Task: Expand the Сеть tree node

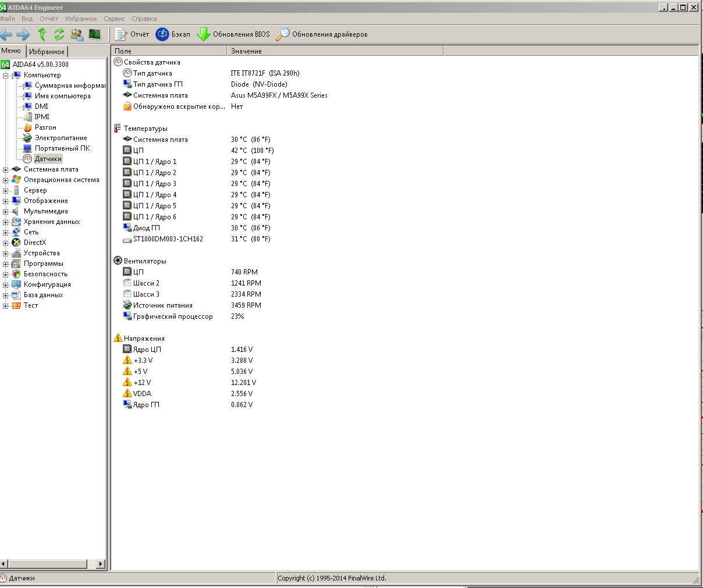Action: [5, 233]
